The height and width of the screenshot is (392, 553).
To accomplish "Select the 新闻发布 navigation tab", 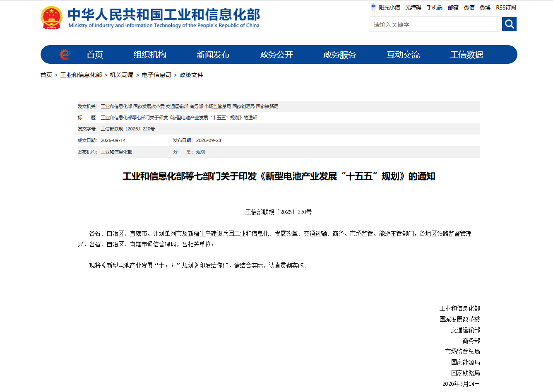I will [213, 55].
